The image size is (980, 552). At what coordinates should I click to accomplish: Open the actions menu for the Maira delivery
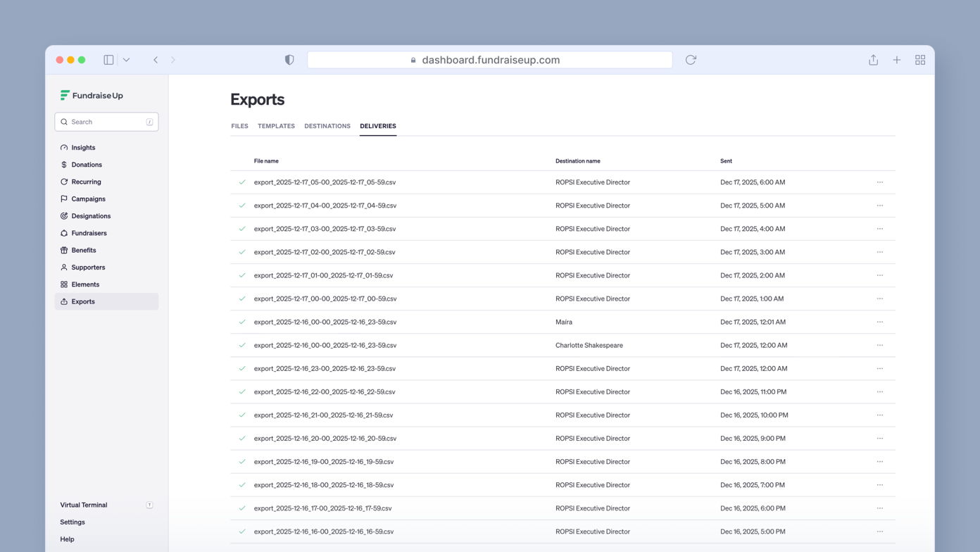pos(879,322)
